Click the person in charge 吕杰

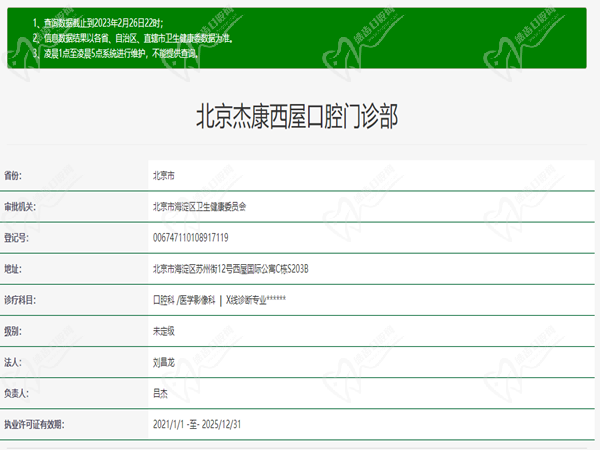tap(160, 393)
